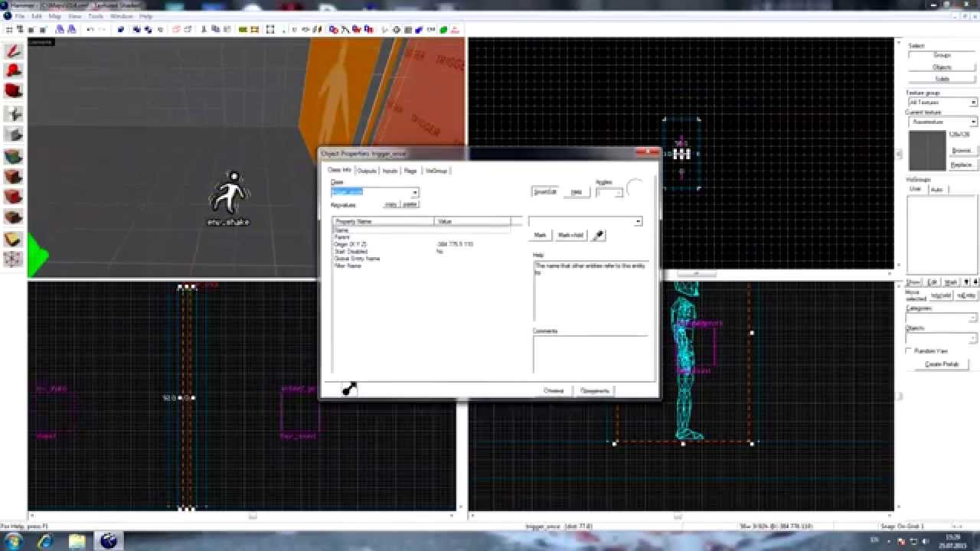The height and width of the screenshot is (551, 980).
Task: Click the eyedropper icon in Object Properties
Action: (x=599, y=235)
